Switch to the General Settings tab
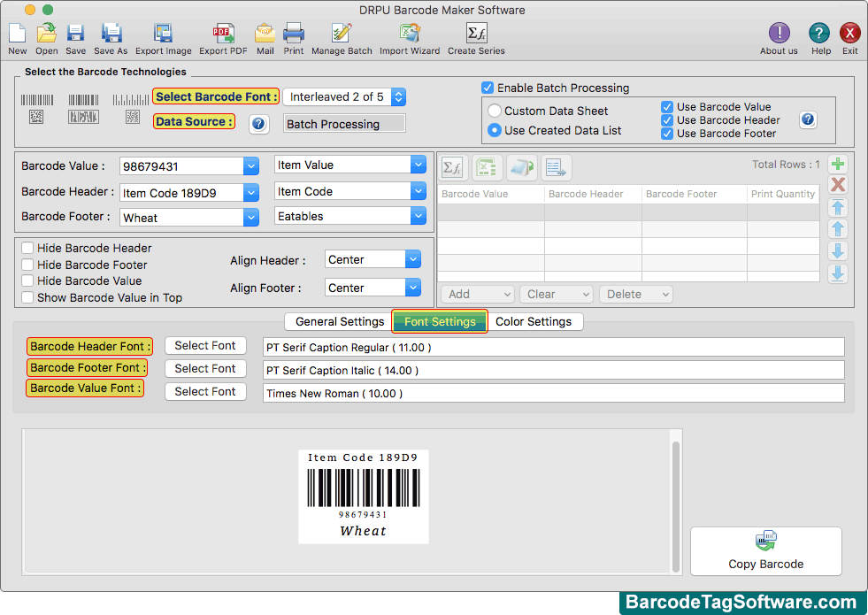868x615 pixels. click(x=339, y=321)
